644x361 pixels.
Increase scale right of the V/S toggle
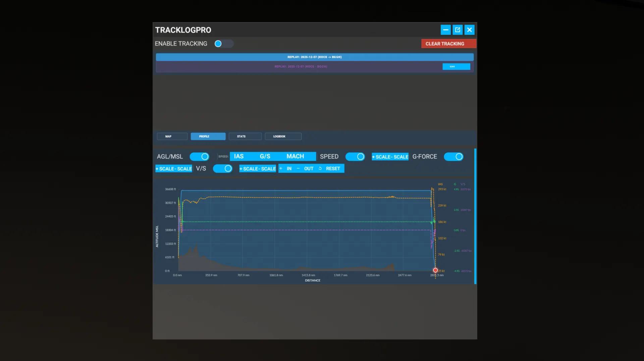249,169
